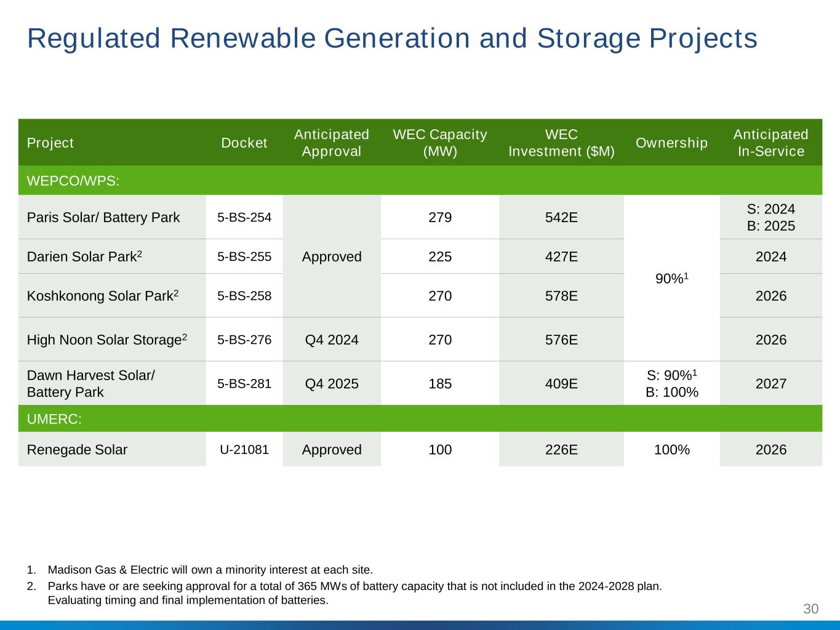Viewport: 840px width, 630px height.
Task: Click the Paris Solar/ Battery Park cell
Action: [103, 217]
